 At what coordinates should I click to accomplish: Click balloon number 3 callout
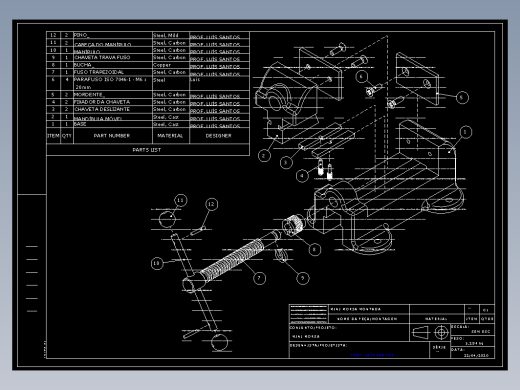pyautogui.click(x=286, y=163)
